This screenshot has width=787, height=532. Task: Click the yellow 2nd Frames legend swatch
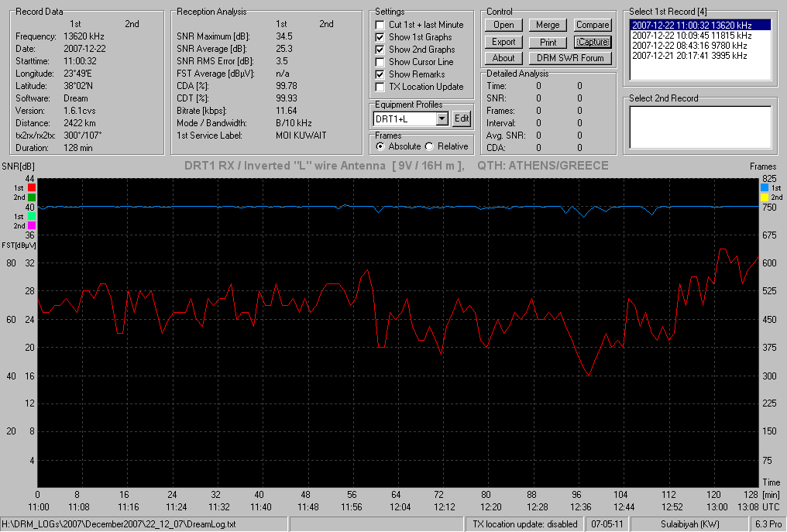pos(765,197)
